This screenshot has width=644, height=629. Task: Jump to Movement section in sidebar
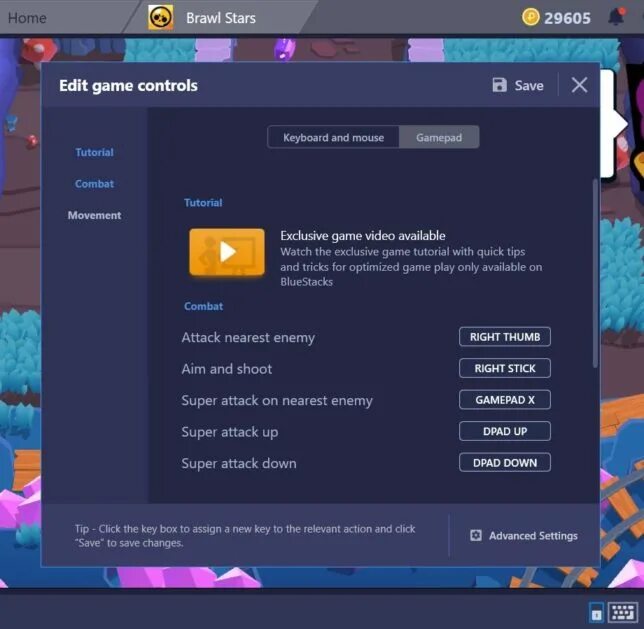coord(94,215)
